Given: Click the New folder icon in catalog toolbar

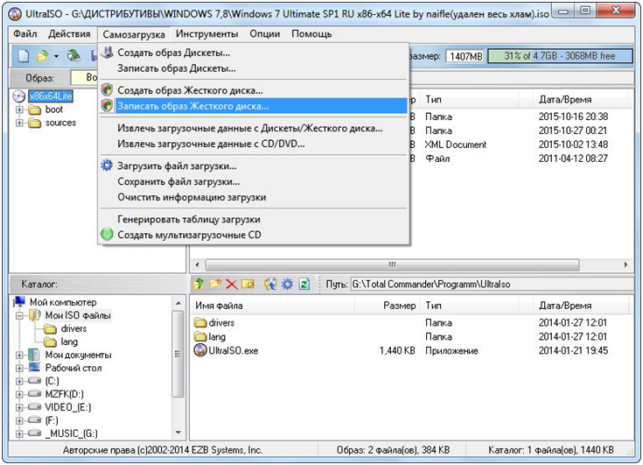Looking at the screenshot, I should [215, 284].
